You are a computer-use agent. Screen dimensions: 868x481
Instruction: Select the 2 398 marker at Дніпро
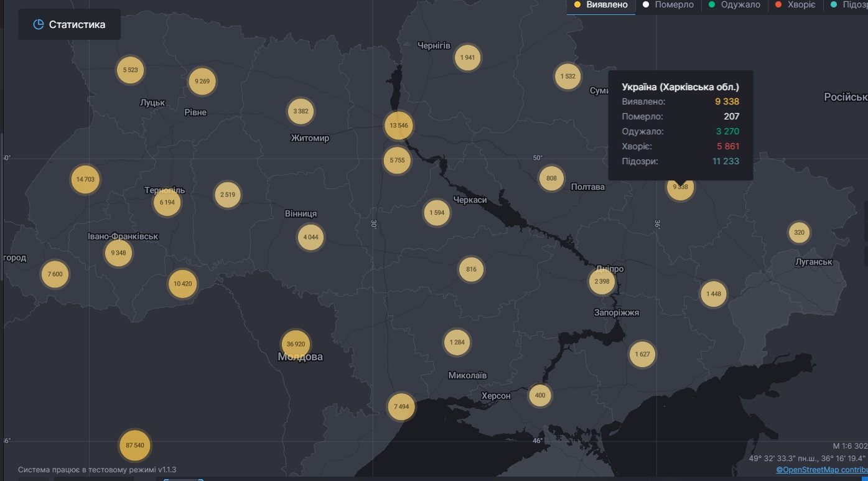[602, 281]
